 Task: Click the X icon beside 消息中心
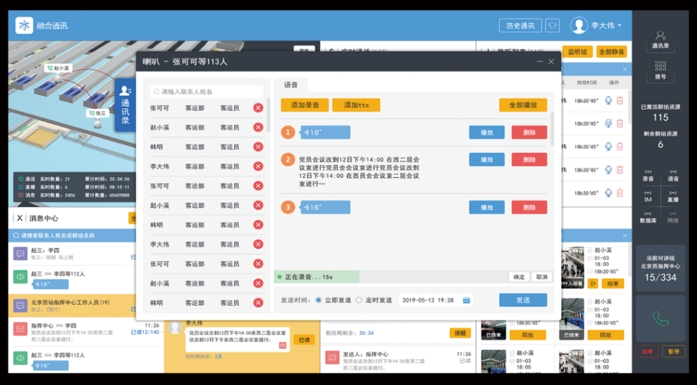coord(19,218)
